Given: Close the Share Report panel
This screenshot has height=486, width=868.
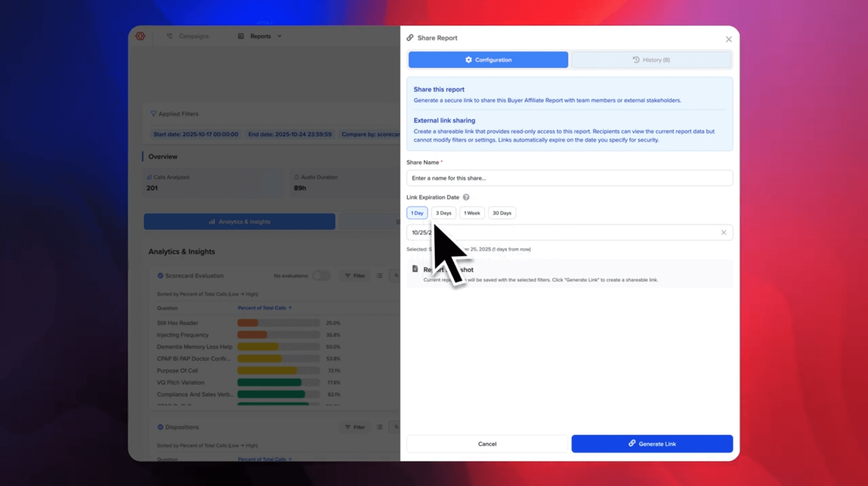Looking at the screenshot, I should [x=728, y=39].
